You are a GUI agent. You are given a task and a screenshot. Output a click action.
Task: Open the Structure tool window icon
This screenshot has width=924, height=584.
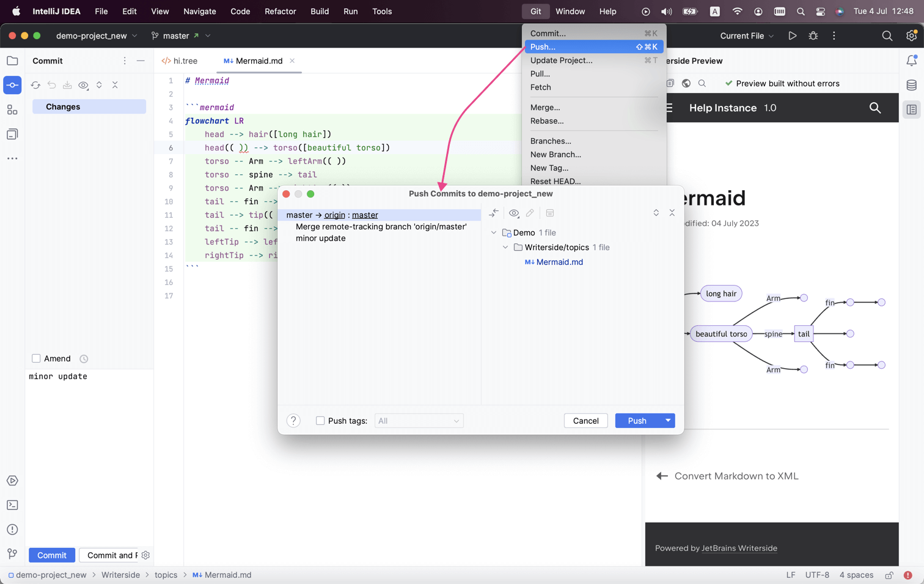[12, 109]
